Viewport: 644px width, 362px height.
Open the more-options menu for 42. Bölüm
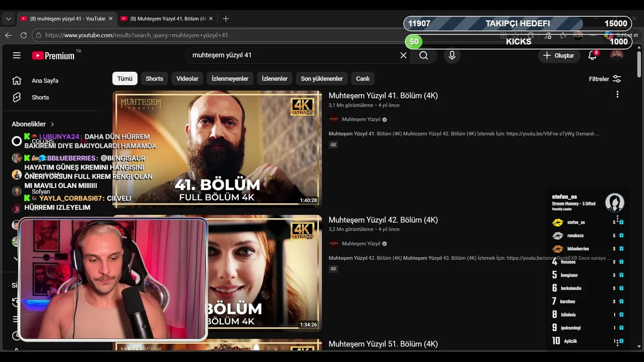617,219
